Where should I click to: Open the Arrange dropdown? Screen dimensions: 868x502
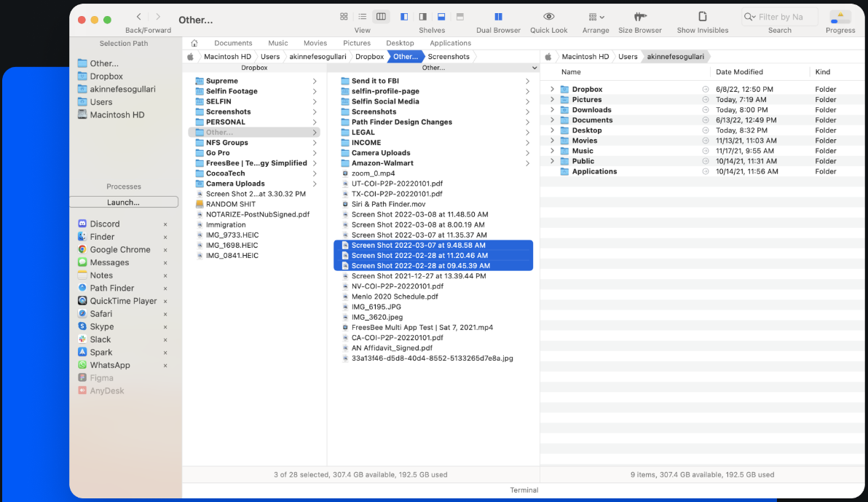pyautogui.click(x=596, y=17)
